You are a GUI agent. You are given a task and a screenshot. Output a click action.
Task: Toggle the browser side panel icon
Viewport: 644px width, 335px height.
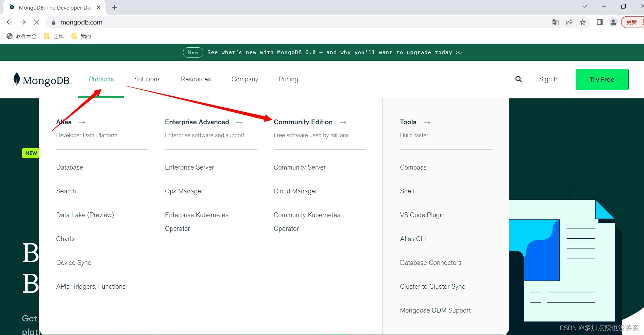[x=599, y=22]
